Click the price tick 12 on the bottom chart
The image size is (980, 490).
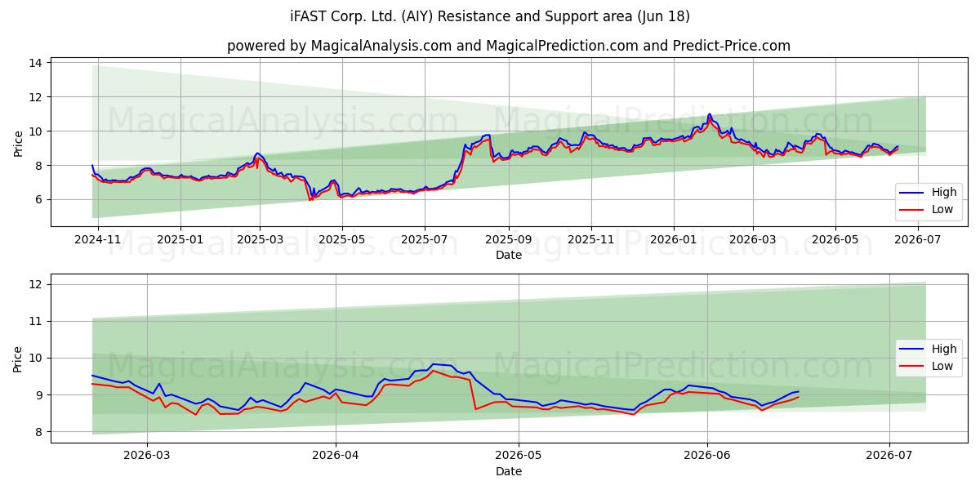pos(38,284)
